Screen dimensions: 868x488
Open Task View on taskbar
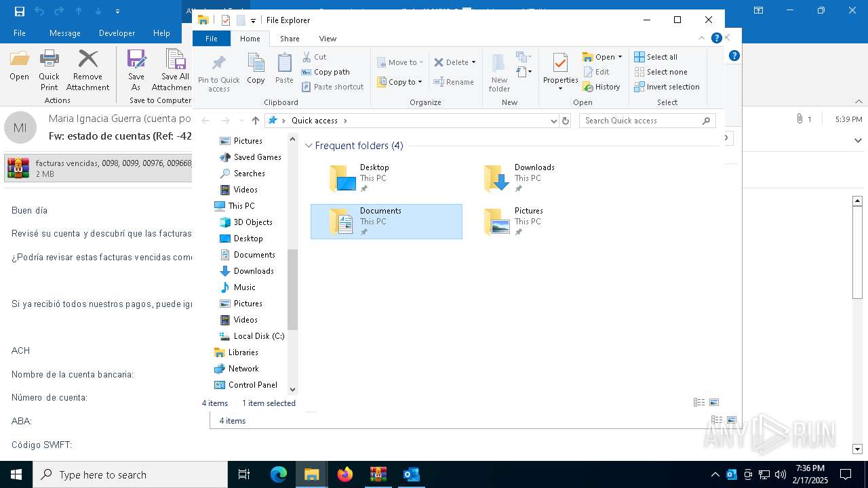point(244,474)
